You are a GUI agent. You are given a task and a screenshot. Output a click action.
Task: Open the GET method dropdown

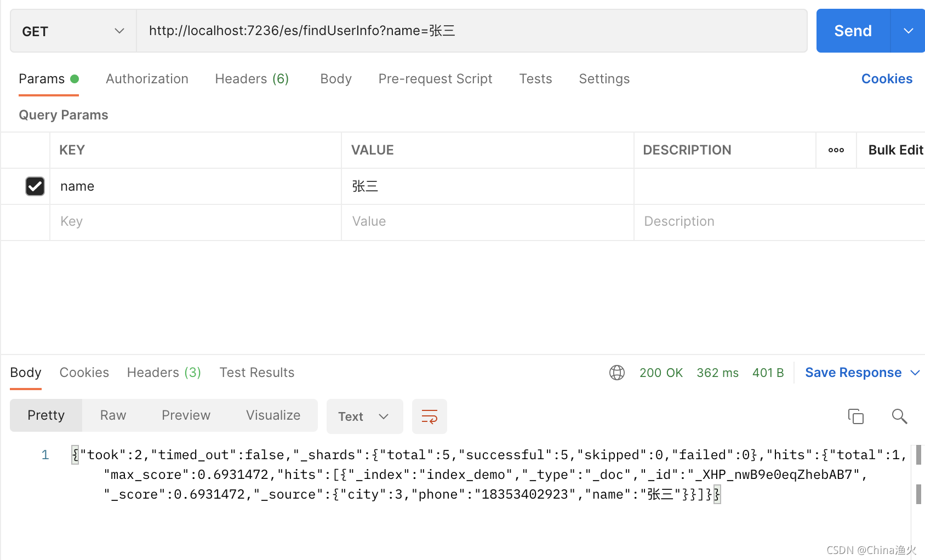(x=72, y=31)
